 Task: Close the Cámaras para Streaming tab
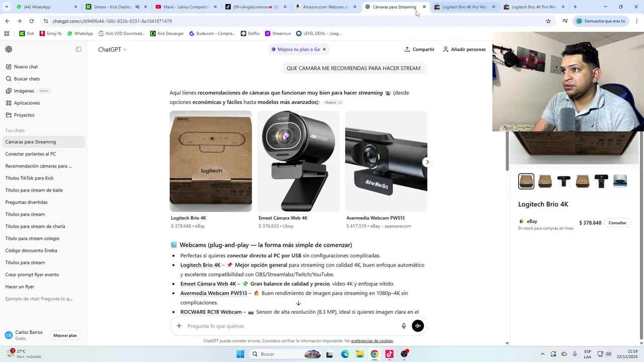(x=424, y=7)
